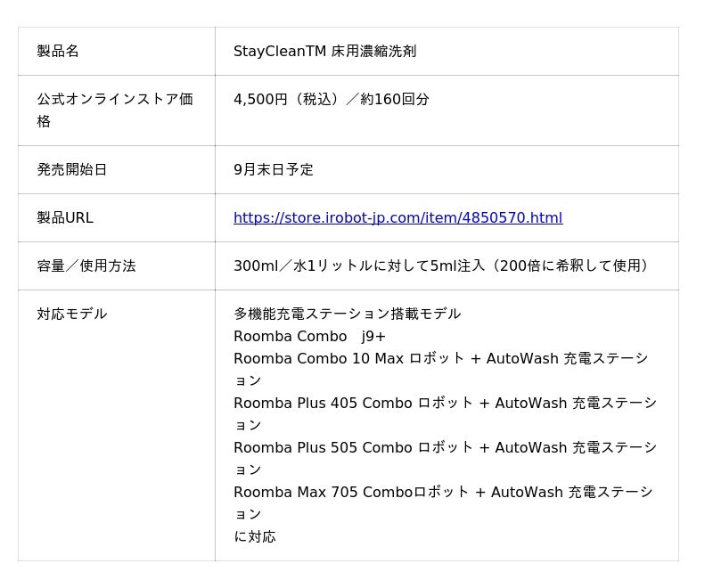This screenshot has width=713, height=588.
Task: Click the 製品名 row label
Action: pyautogui.click(x=58, y=52)
